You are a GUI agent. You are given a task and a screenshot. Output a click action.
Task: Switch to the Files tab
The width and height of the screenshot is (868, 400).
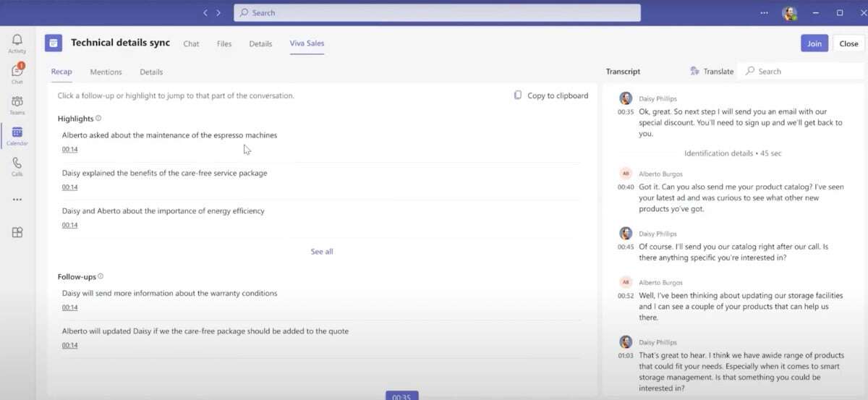(x=224, y=44)
